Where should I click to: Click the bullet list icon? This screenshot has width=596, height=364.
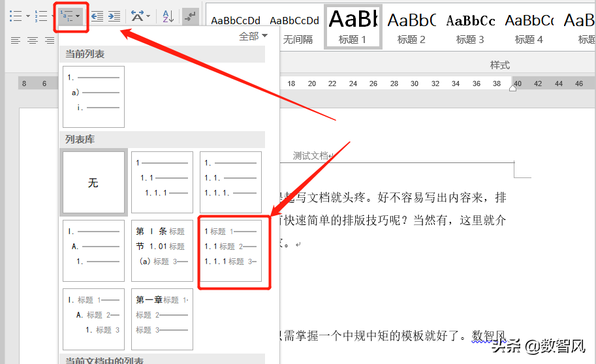tap(16, 16)
